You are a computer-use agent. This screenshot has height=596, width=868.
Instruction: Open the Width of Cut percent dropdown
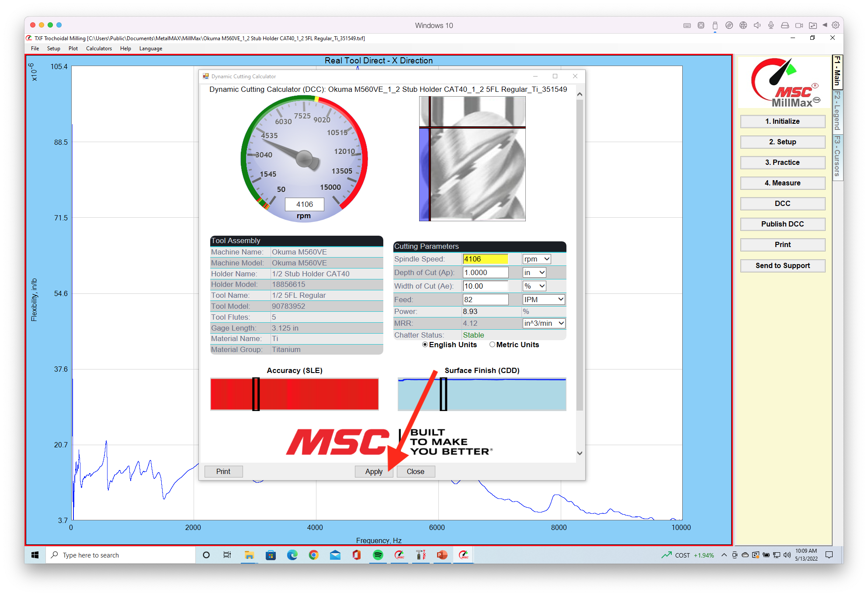(x=535, y=286)
